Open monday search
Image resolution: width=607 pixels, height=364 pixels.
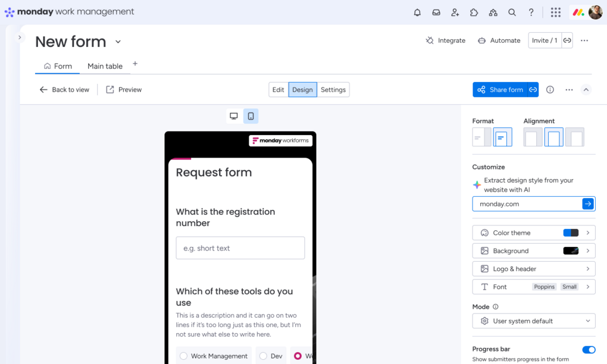click(x=512, y=12)
